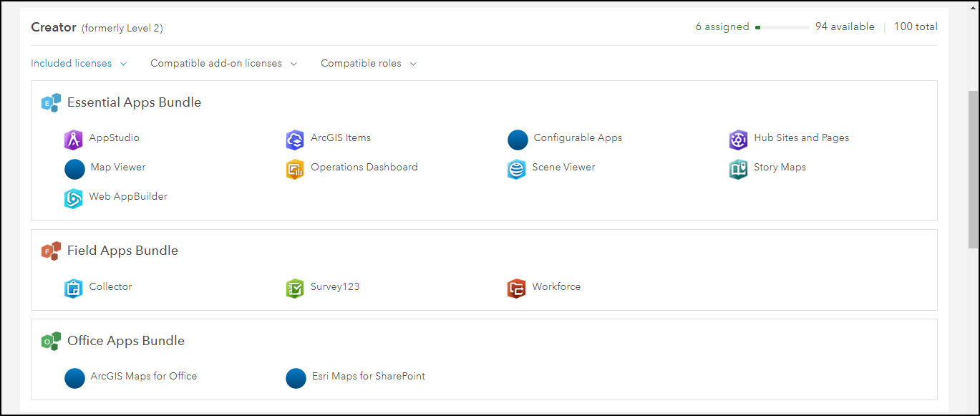Click the Office Apps Bundle icon
980x416 pixels.
51,342
